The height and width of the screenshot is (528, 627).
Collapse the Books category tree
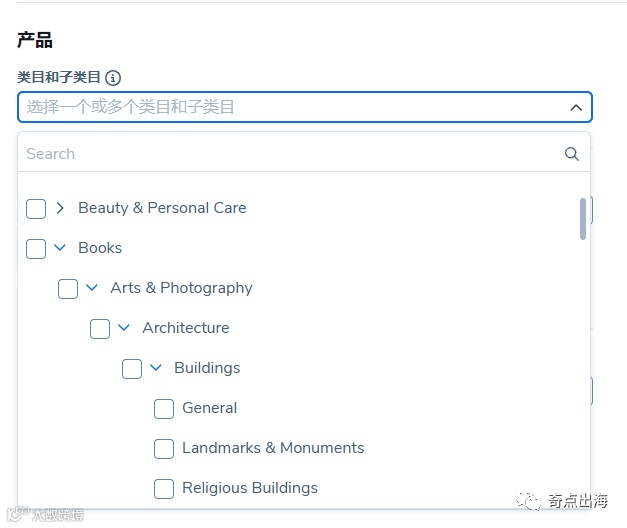pos(60,248)
